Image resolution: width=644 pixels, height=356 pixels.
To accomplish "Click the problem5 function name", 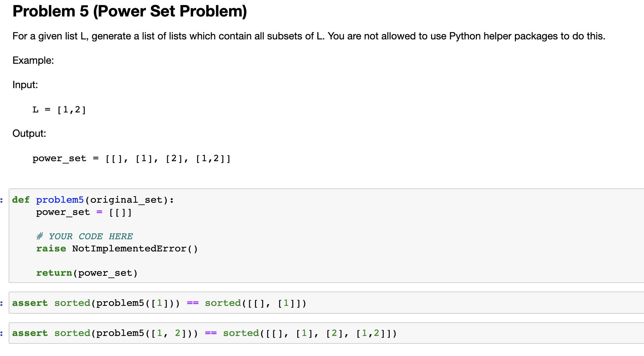I will coord(60,200).
